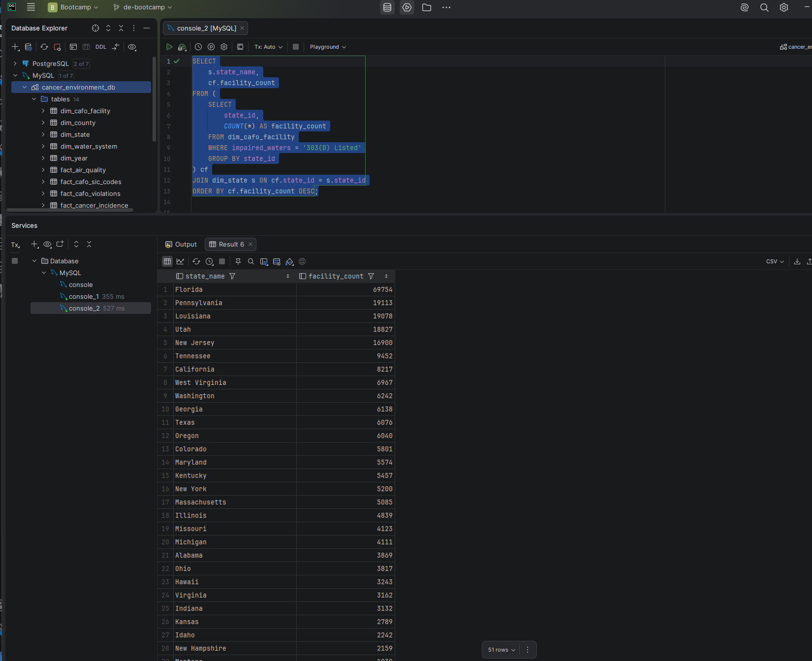Open Tx: Auto transaction mode dropdown
This screenshot has height=661, width=812.
[x=269, y=47]
